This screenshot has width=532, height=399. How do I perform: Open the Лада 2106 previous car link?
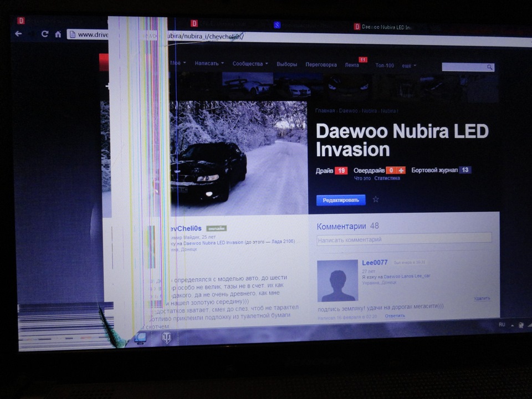[x=283, y=241]
